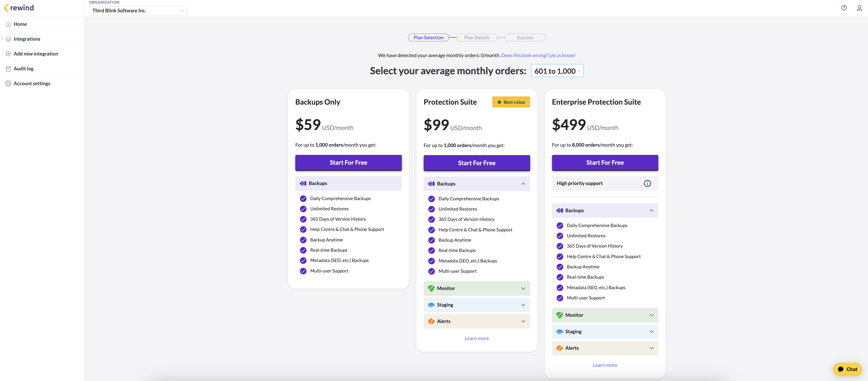Start the Backups Only plan for free
This screenshot has width=868, height=381.
[348, 163]
